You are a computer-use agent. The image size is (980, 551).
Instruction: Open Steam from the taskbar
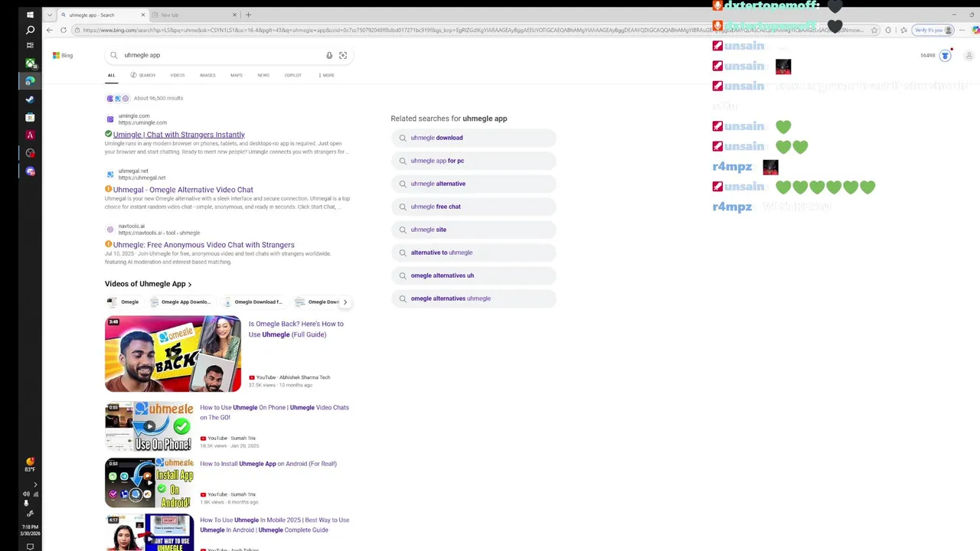pos(30,99)
